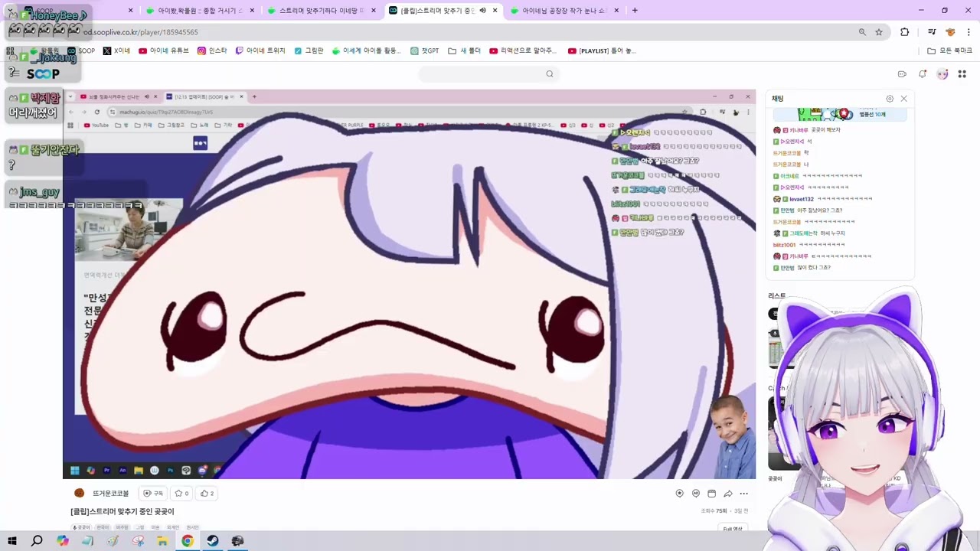Expand the 모든 북마크 folder
This screenshot has width=980, height=551.
coord(949,51)
